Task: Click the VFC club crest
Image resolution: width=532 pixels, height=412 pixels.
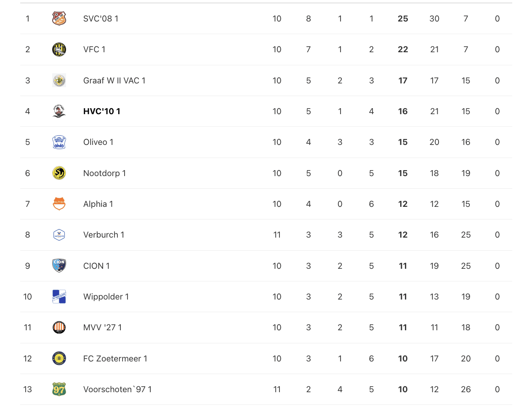Action: 59,49
